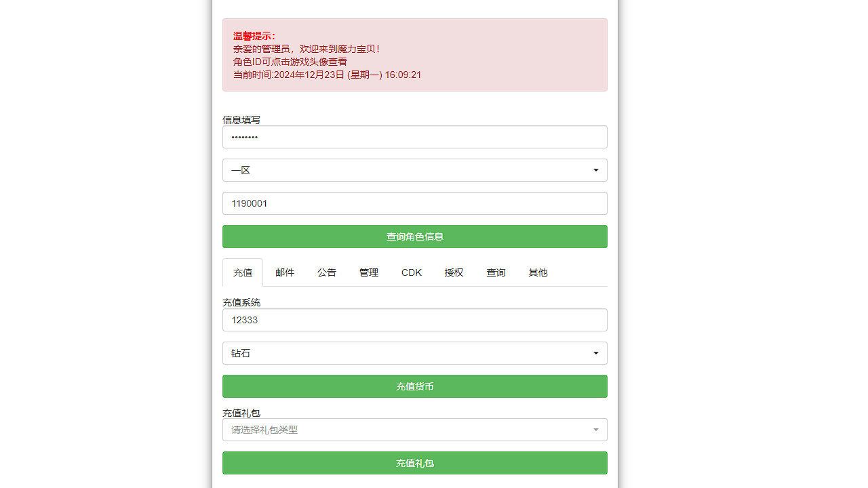Open the 请选择礼包类型 gift package dropdown
868x488 pixels.
tap(415, 430)
